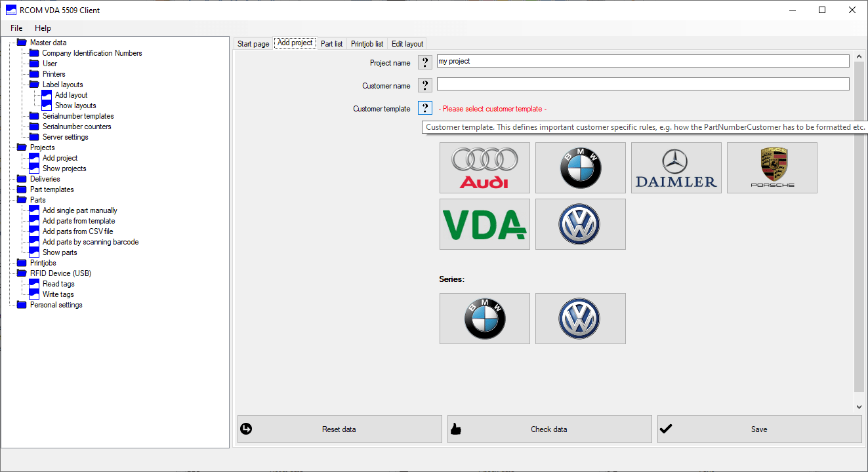Click the Project name input field
The width and height of the screenshot is (868, 472).
pyautogui.click(x=643, y=61)
